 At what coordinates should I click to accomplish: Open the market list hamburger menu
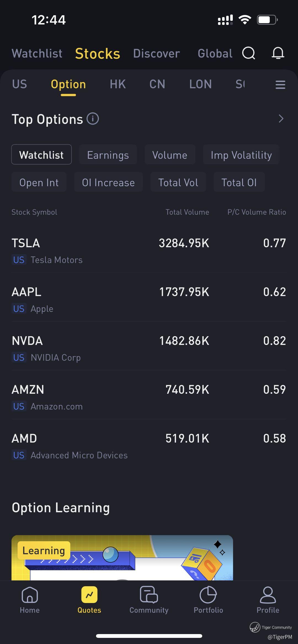coord(280,85)
